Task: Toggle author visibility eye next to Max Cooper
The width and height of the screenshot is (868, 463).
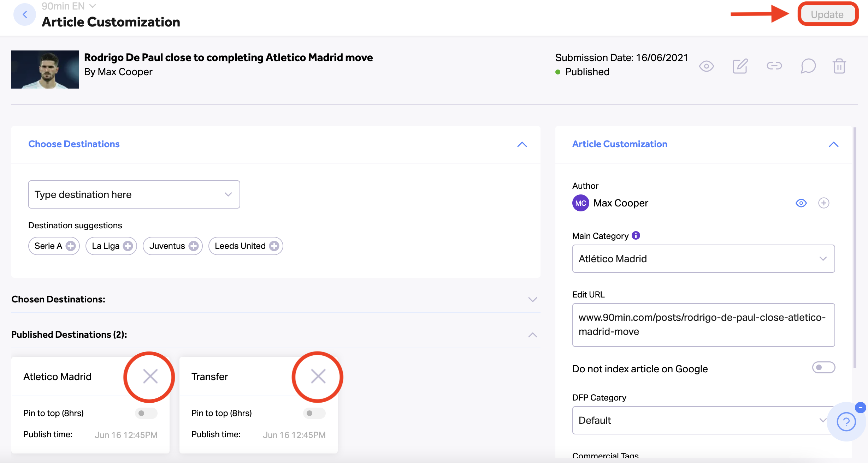Action: 801,203
